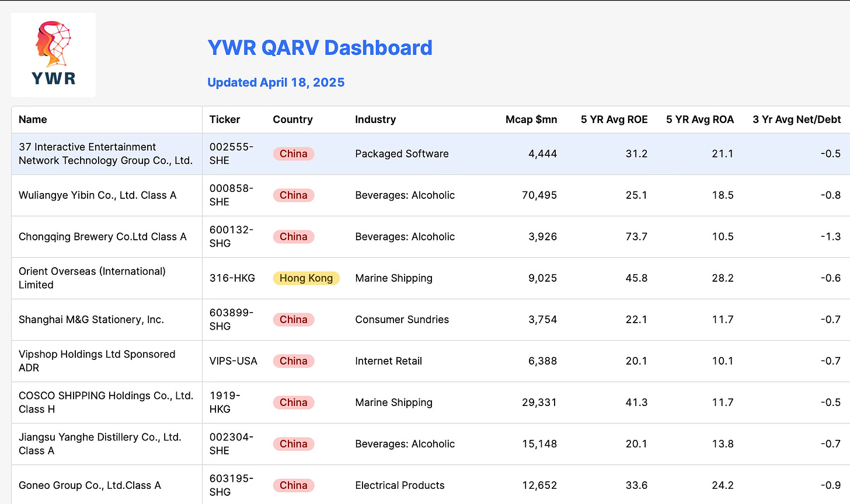Sort by the Mcap $mn column header
This screenshot has width=850, height=504.
pyautogui.click(x=531, y=120)
